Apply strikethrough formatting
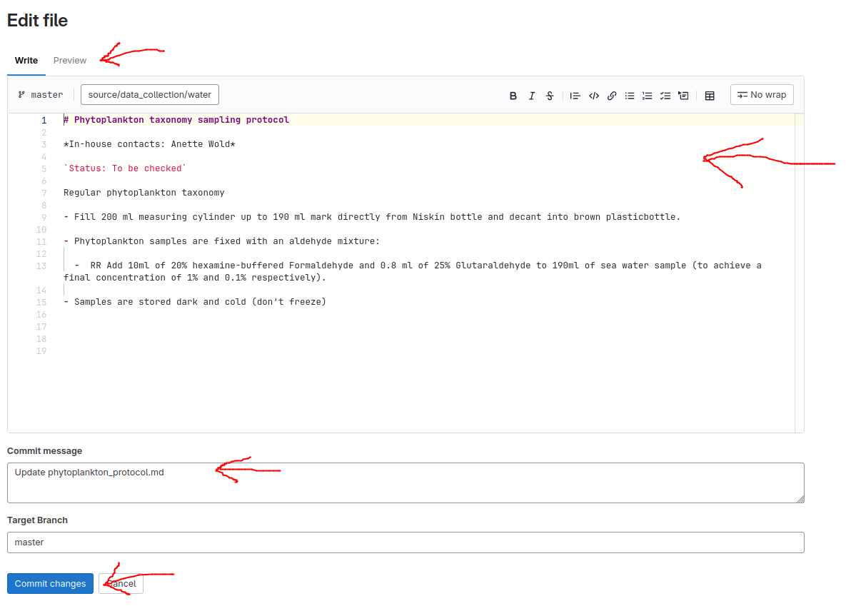 [550, 96]
